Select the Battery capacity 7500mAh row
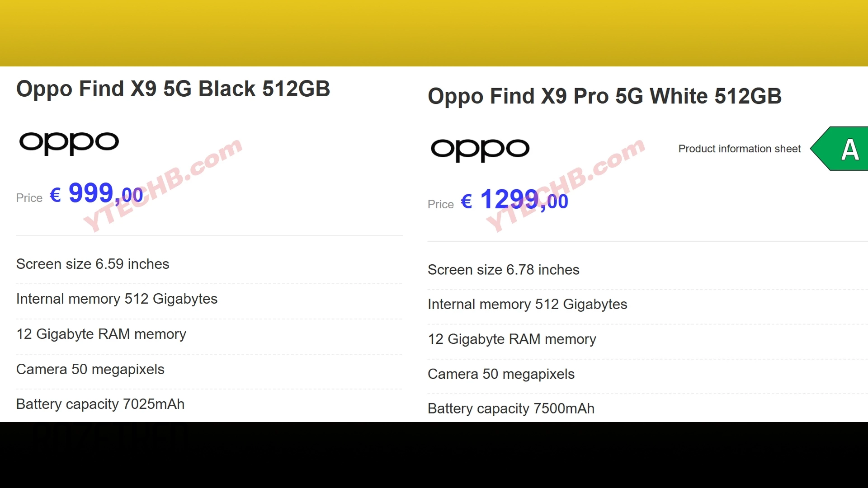868x488 pixels. (x=511, y=409)
